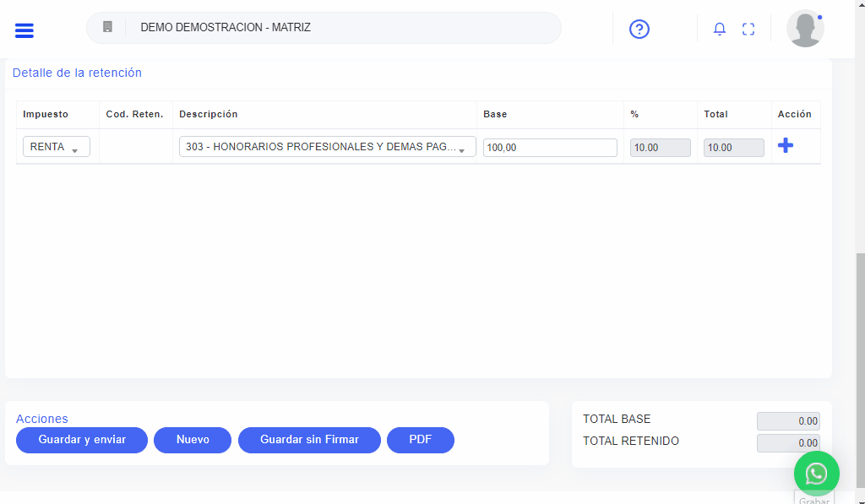The image size is (865, 504).
Task: Click the help question mark icon
Action: (x=639, y=30)
